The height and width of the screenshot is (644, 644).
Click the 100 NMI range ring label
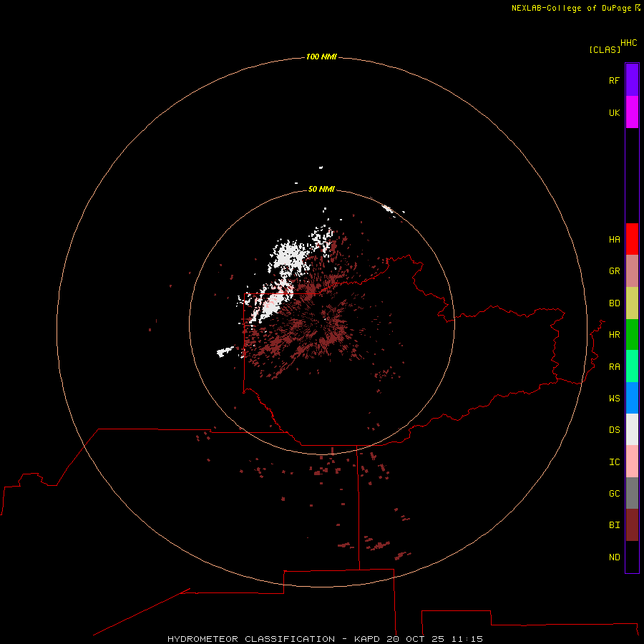(x=321, y=57)
